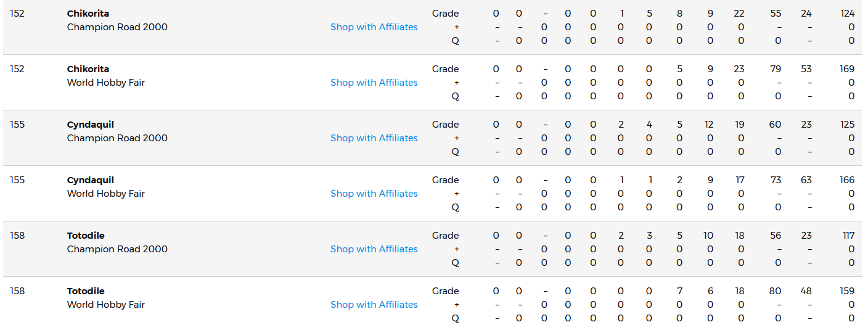The width and height of the screenshot is (868, 330).
Task: Click the grade count 80 in the last Totodile row
Action: [x=776, y=291]
